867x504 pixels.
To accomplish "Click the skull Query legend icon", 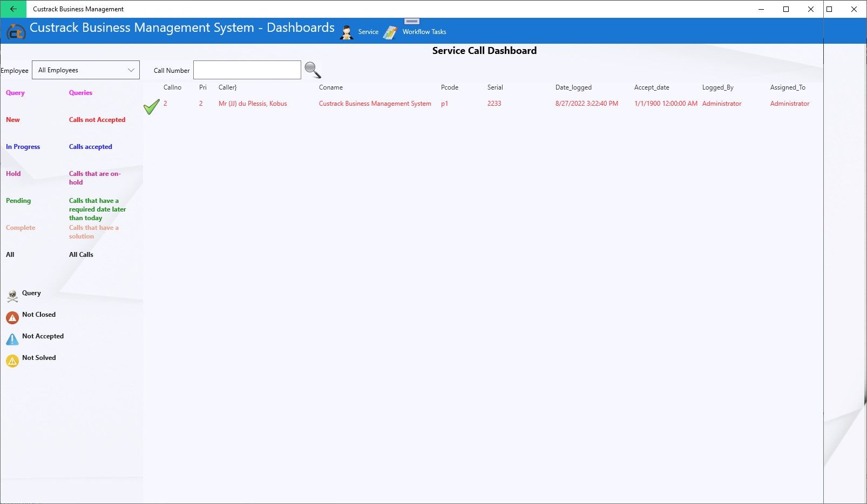I will [12, 296].
